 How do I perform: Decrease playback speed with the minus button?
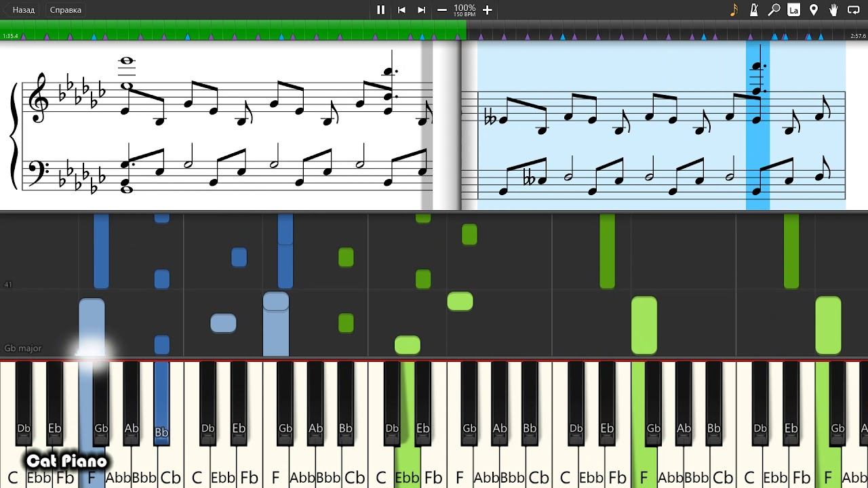(442, 9)
